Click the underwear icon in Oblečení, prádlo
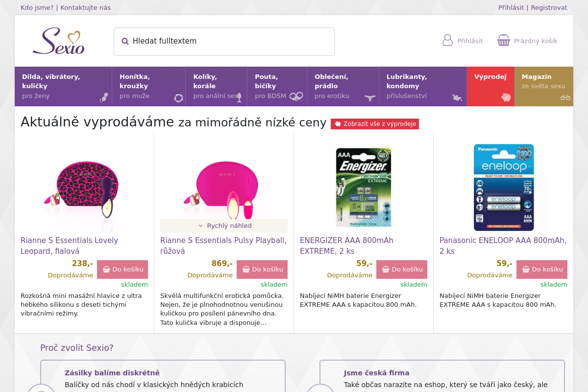Viewport: 588px width, 392px height. [x=370, y=98]
